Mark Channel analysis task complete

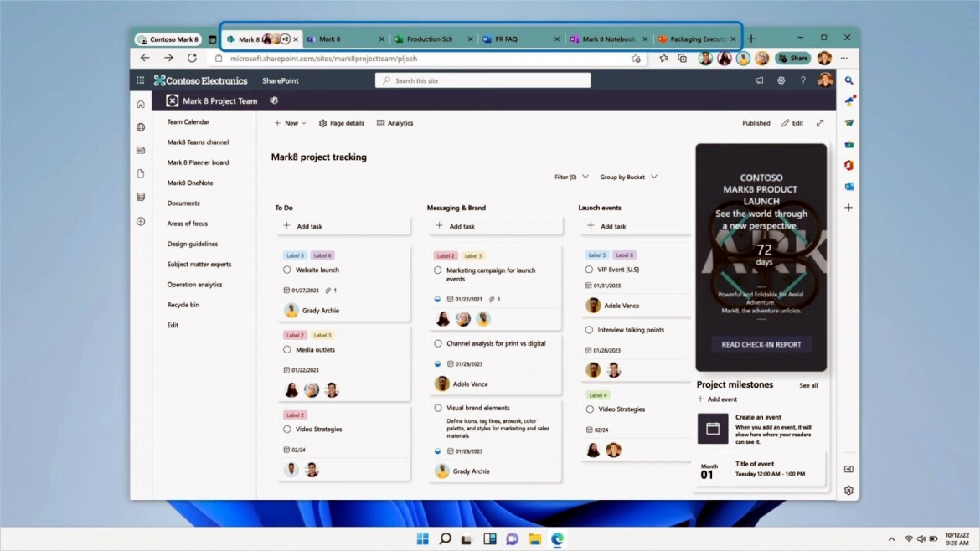coord(437,343)
